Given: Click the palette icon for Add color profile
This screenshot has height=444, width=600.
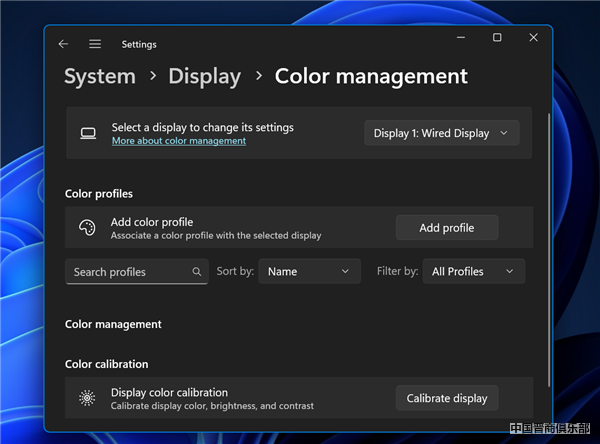Looking at the screenshot, I should tap(88, 228).
